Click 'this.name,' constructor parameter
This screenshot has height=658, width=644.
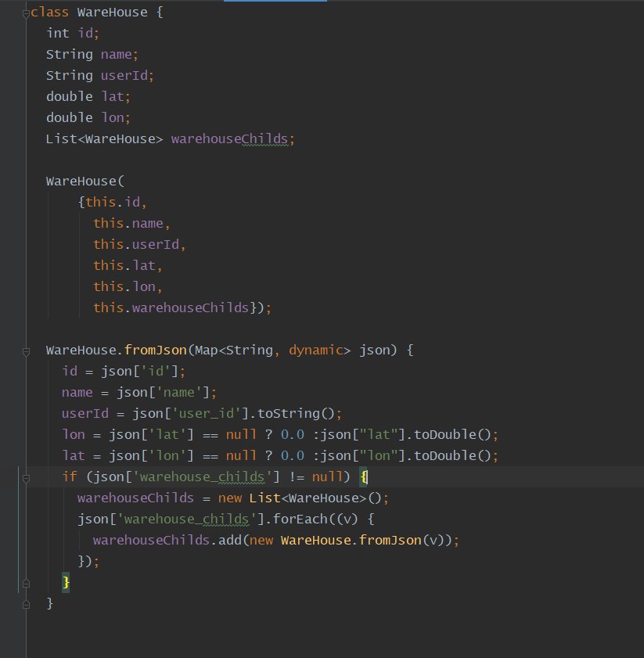131,223
